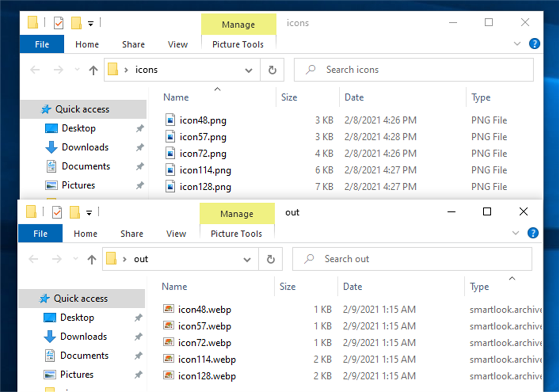Open Share tab in icons window
559x392 pixels.
click(x=134, y=44)
